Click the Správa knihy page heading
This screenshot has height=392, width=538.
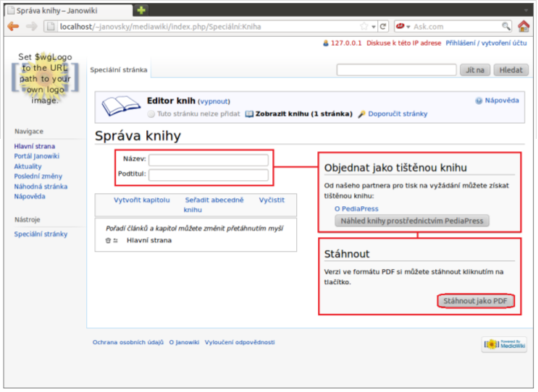[x=138, y=136]
